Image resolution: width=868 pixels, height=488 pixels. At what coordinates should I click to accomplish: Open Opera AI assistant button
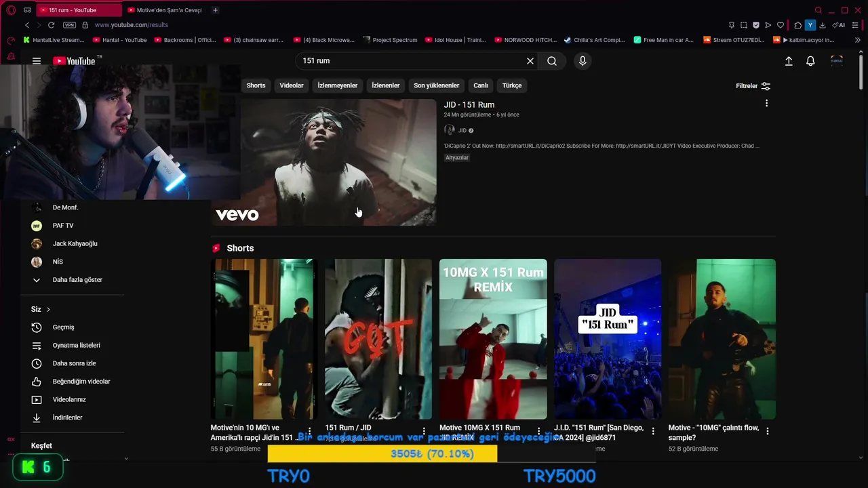point(840,25)
